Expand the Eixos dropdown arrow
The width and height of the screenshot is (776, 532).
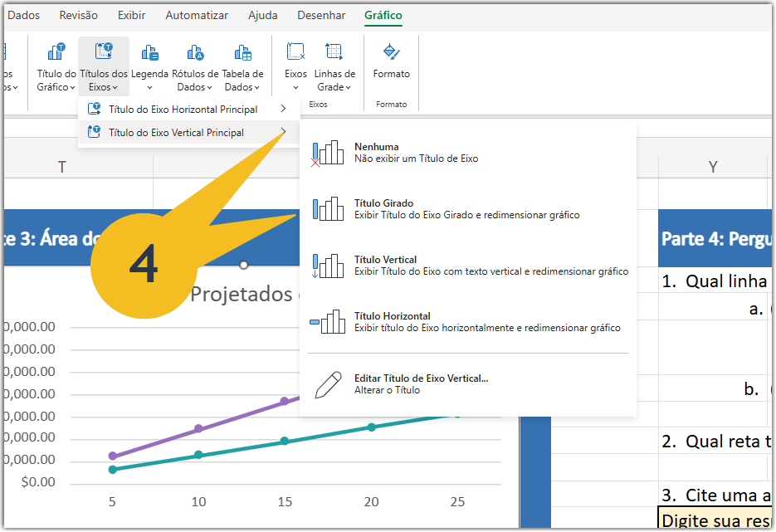coord(295,88)
